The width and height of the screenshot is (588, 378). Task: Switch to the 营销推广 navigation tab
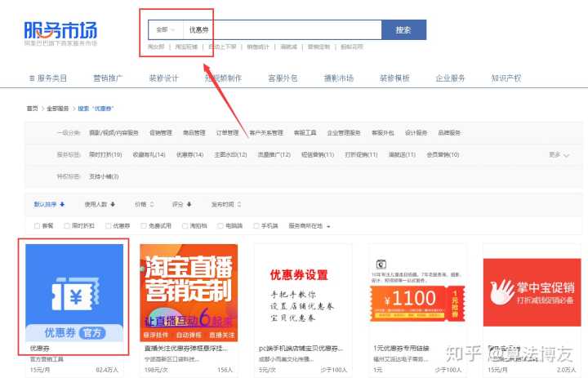[108, 78]
